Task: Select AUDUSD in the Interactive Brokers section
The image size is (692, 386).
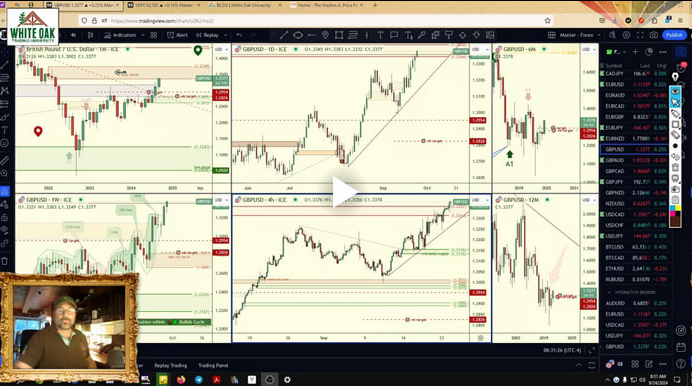Action: 634,304
